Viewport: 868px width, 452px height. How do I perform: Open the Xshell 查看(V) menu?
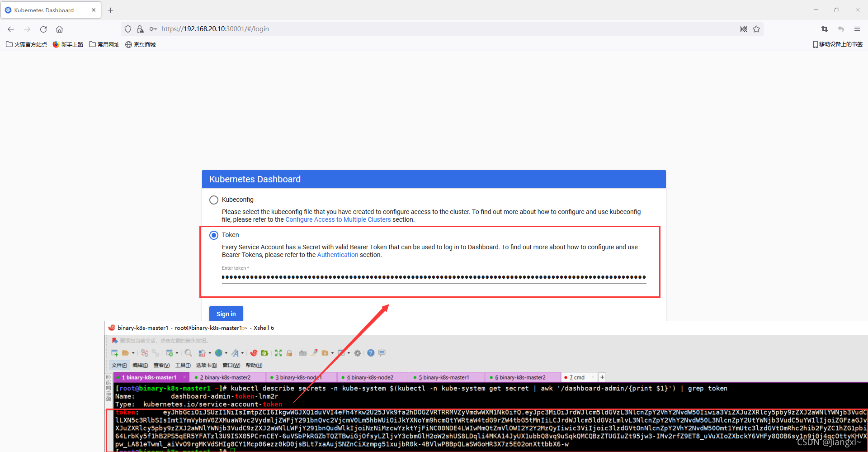click(x=161, y=365)
